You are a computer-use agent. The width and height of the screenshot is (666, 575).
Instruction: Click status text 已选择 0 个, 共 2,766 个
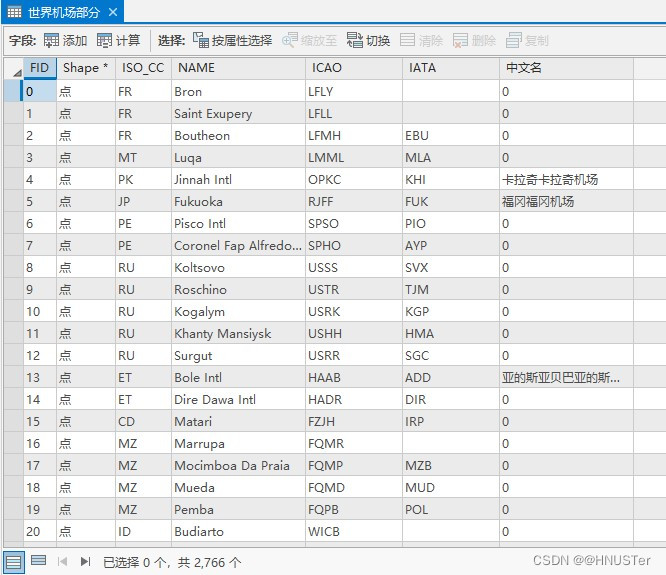coord(172,563)
